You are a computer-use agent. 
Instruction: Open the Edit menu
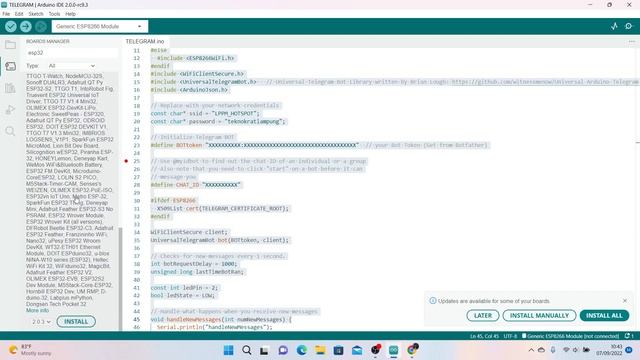point(19,14)
